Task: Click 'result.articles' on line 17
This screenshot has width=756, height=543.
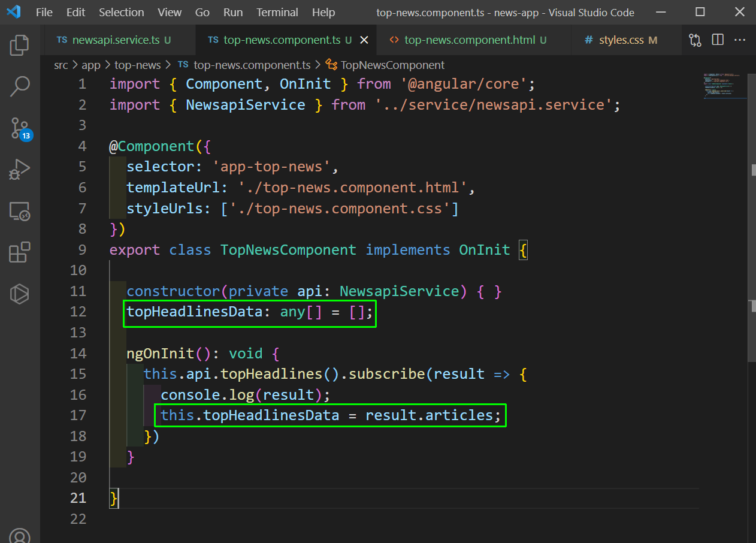Action: coord(430,415)
